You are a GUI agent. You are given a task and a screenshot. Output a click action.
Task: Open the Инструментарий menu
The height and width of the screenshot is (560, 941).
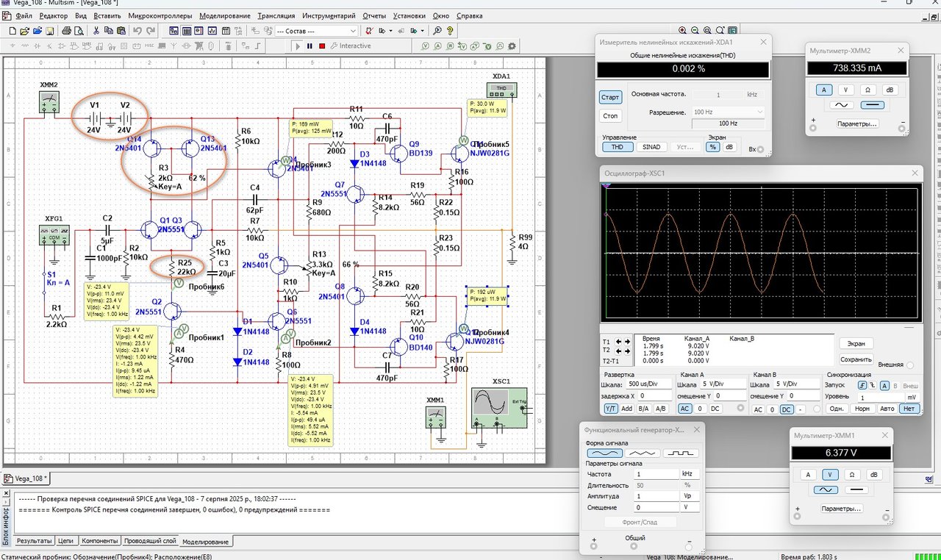coord(329,15)
